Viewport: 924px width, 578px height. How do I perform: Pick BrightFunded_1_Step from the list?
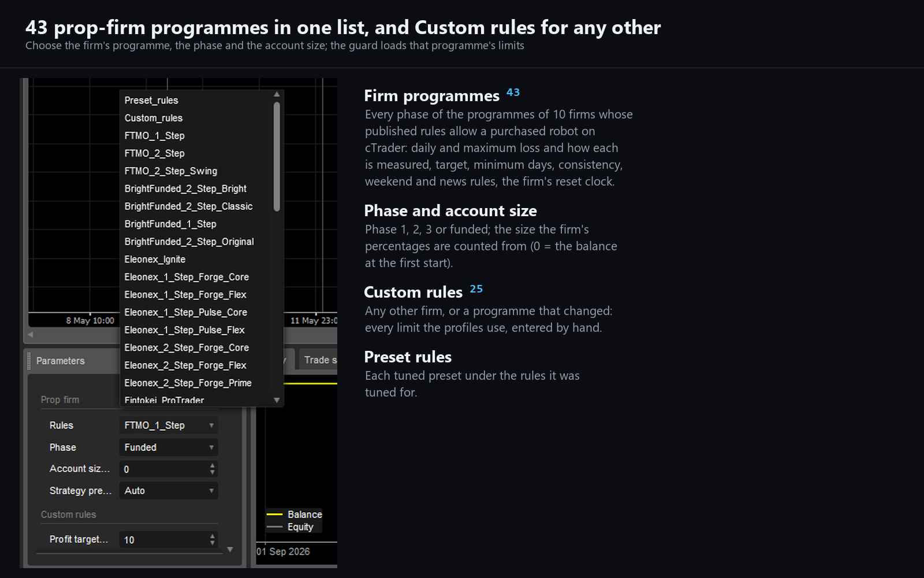[196, 224]
